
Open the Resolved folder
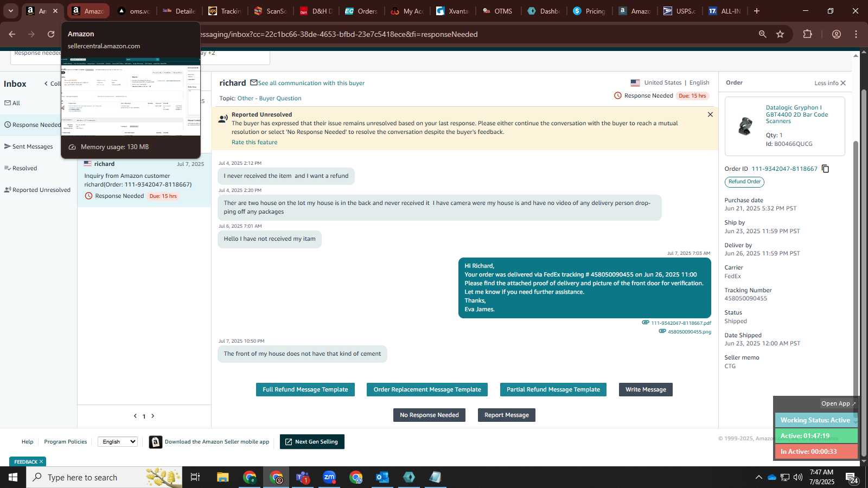[x=21, y=168]
